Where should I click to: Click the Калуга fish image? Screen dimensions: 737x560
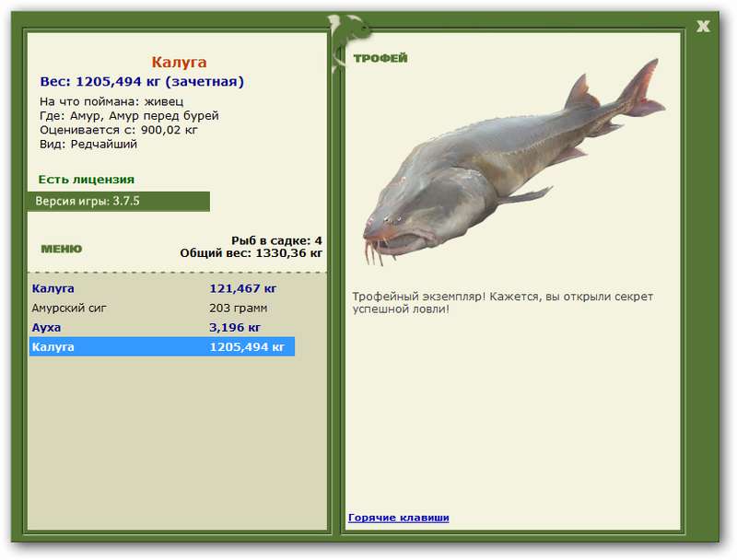pos(514,164)
